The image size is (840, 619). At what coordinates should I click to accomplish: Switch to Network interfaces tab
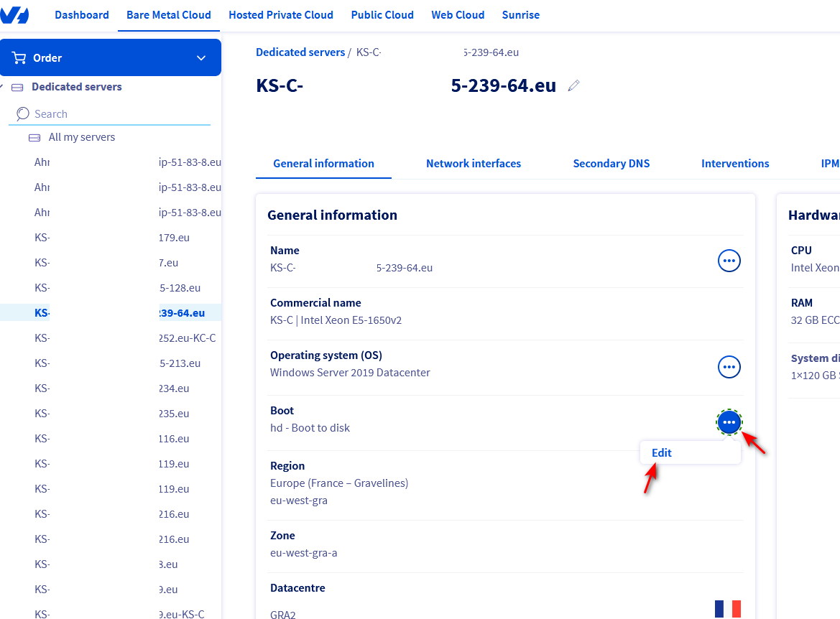coord(473,163)
